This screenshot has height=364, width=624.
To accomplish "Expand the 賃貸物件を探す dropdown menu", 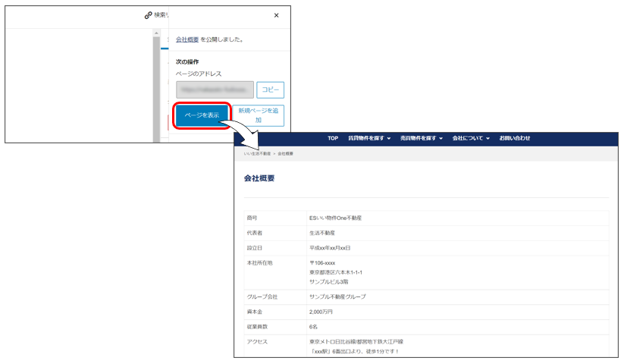I will (x=369, y=138).
